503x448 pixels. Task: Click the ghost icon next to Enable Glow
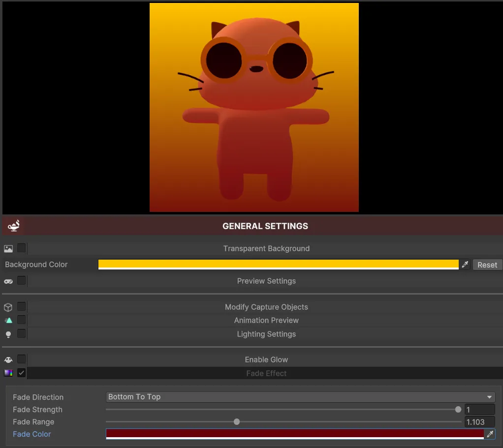click(x=8, y=359)
